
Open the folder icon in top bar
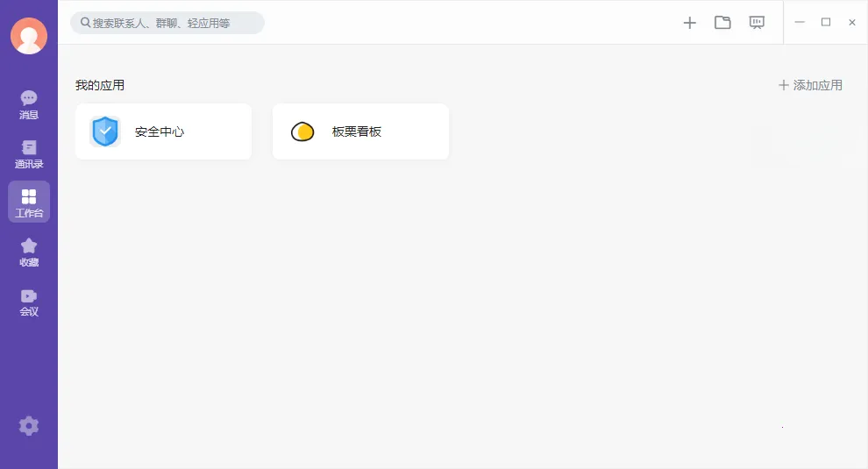point(722,23)
